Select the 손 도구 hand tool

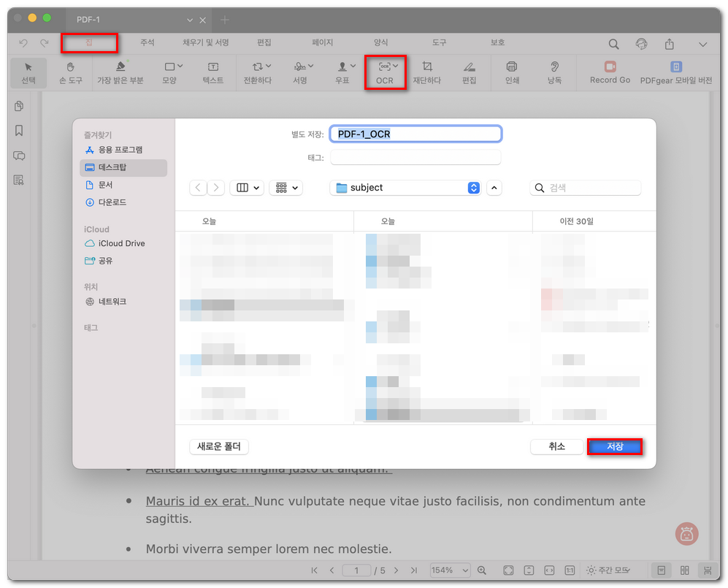71,73
